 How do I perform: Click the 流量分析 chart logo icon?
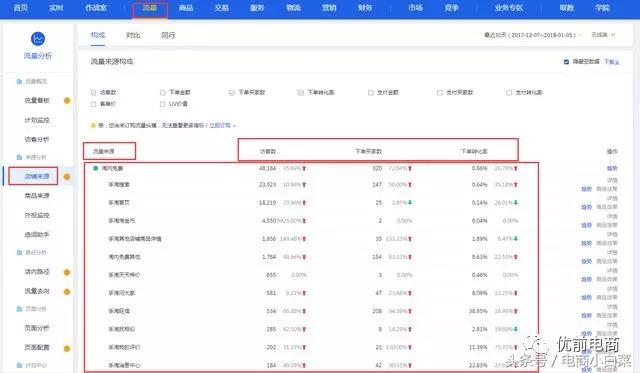click(38, 39)
